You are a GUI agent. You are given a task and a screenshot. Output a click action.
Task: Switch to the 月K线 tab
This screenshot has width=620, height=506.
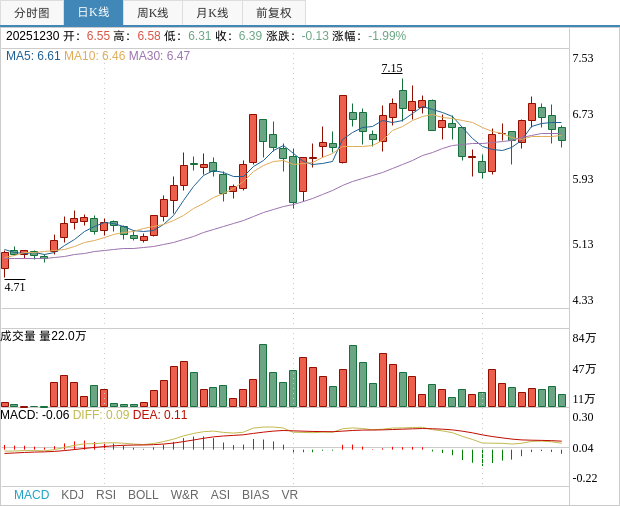[212, 13]
